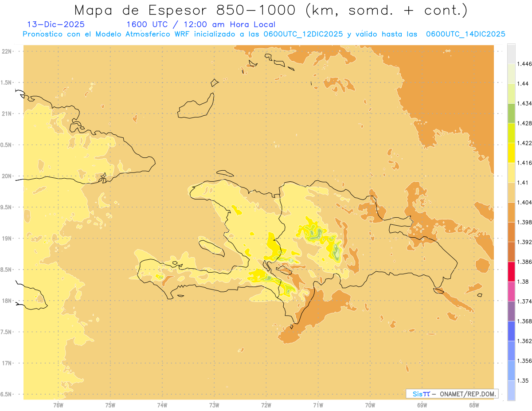The width and height of the screenshot is (532, 411).
Task: Click the 'Pronostico con el Modelo Atmosferico WRF' line
Action: point(264,34)
